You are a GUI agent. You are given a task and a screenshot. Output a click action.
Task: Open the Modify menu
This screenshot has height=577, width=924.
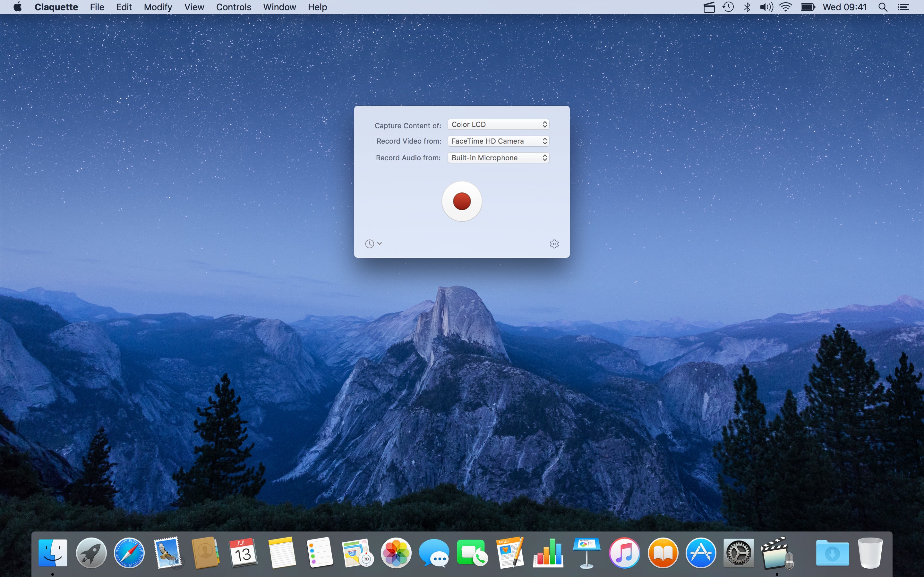point(158,7)
